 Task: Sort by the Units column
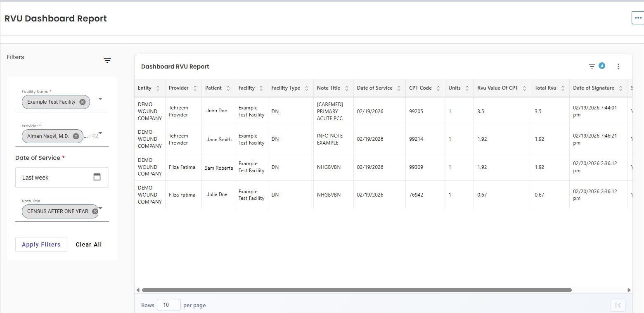pos(467,88)
